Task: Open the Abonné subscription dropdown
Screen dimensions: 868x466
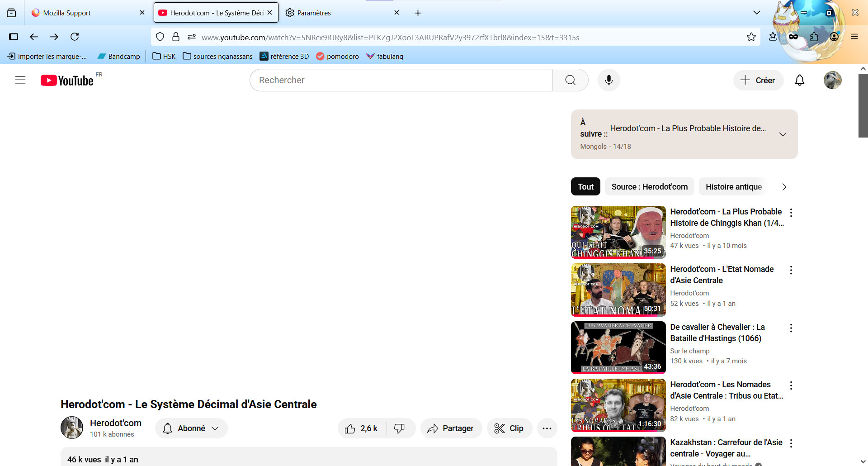Action: pos(191,428)
